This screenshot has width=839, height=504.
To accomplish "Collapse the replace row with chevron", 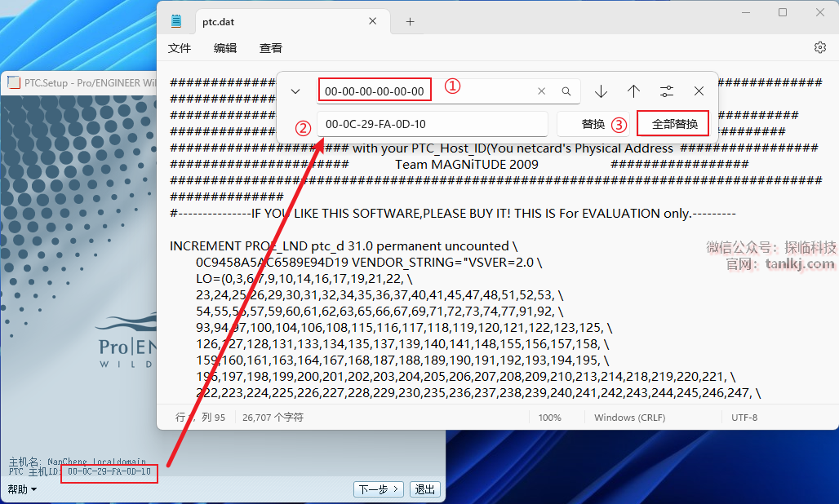I will tap(295, 91).
